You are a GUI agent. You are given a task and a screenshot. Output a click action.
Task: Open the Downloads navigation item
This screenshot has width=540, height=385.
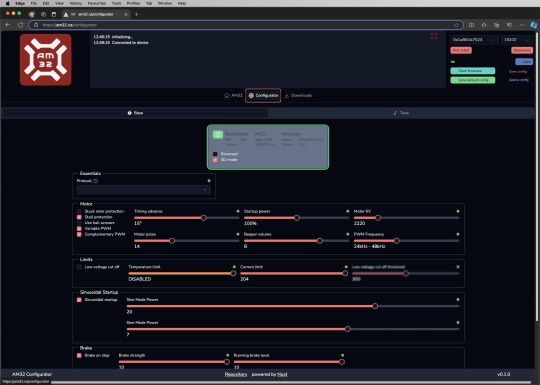(x=298, y=95)
